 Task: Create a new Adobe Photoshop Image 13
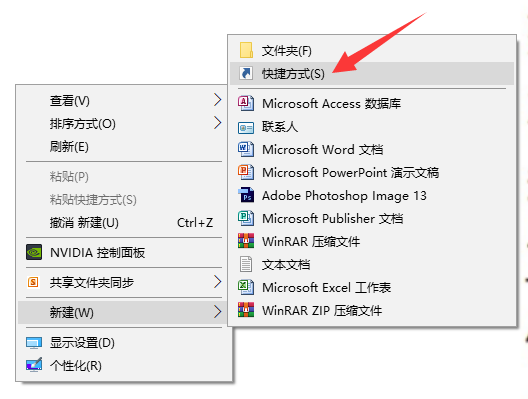point(372,195)
